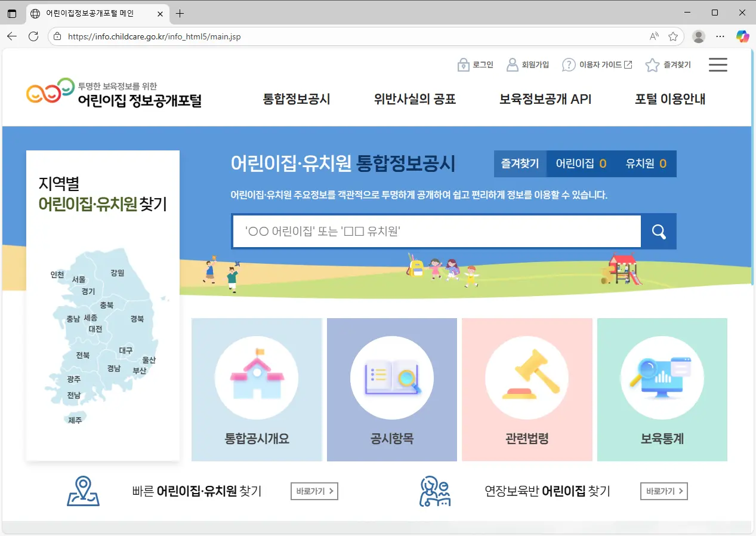The image size is (756, 536).
Task: Open the 공시항목 book tile
Action: point(391,389)
